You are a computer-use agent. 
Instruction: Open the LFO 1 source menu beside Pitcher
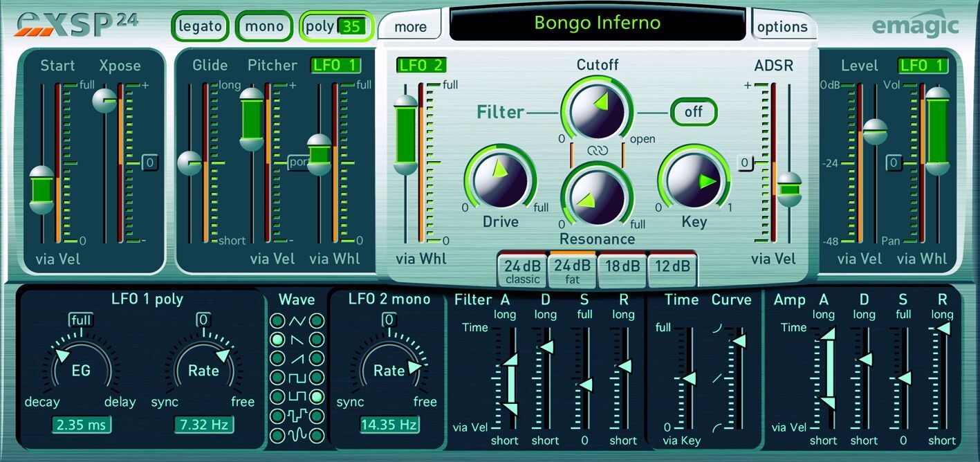coord(336,65)
